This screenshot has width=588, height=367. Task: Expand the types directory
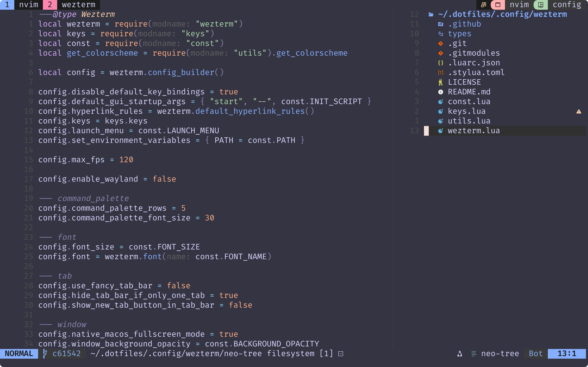[x=460, y=34]
